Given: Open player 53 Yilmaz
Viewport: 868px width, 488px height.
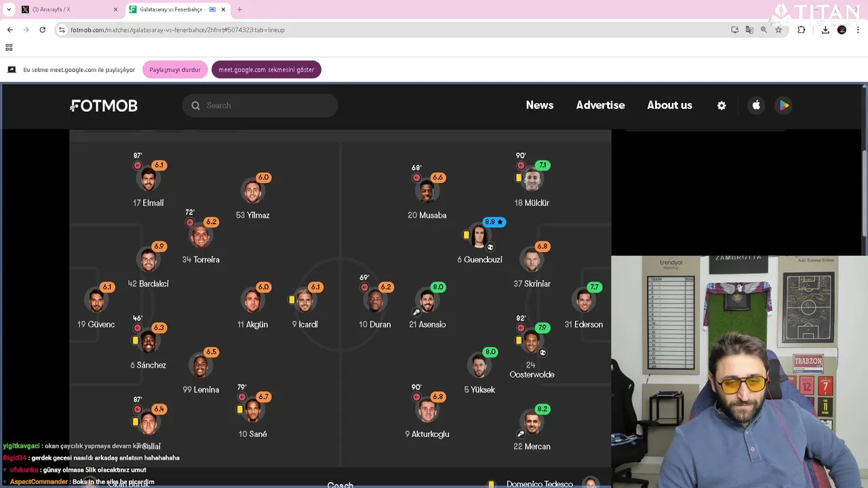Looking at the screenshot, I should click(x=253, y=192).
